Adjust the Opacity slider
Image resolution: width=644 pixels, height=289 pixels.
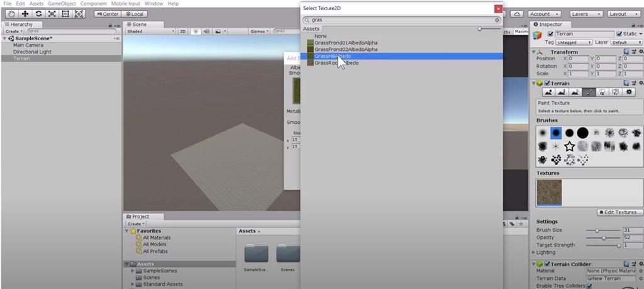(x=602, y=237)
